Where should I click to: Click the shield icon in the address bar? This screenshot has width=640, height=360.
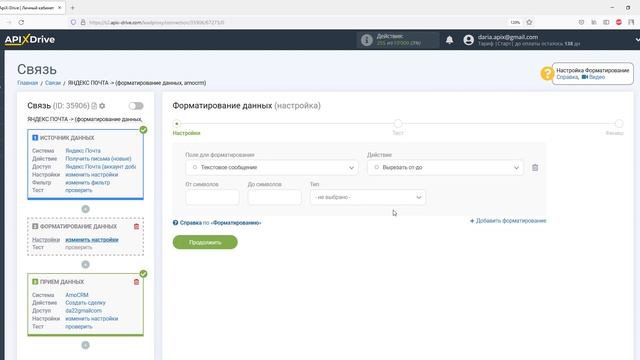click(73, 22)
